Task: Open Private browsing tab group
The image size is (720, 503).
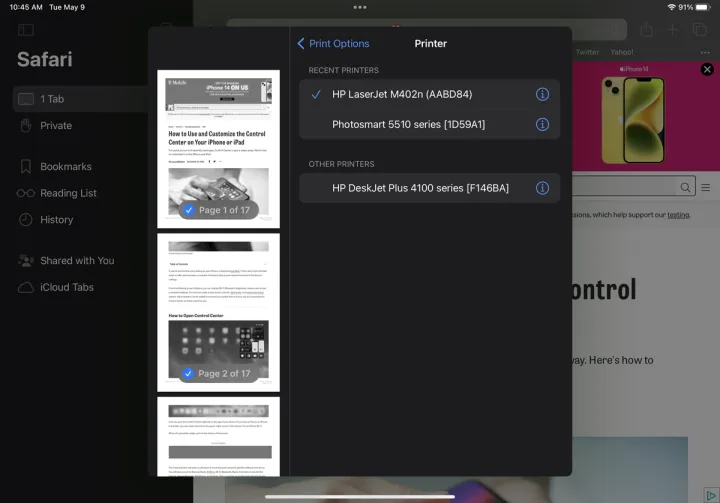Action: tap(56, 126)
